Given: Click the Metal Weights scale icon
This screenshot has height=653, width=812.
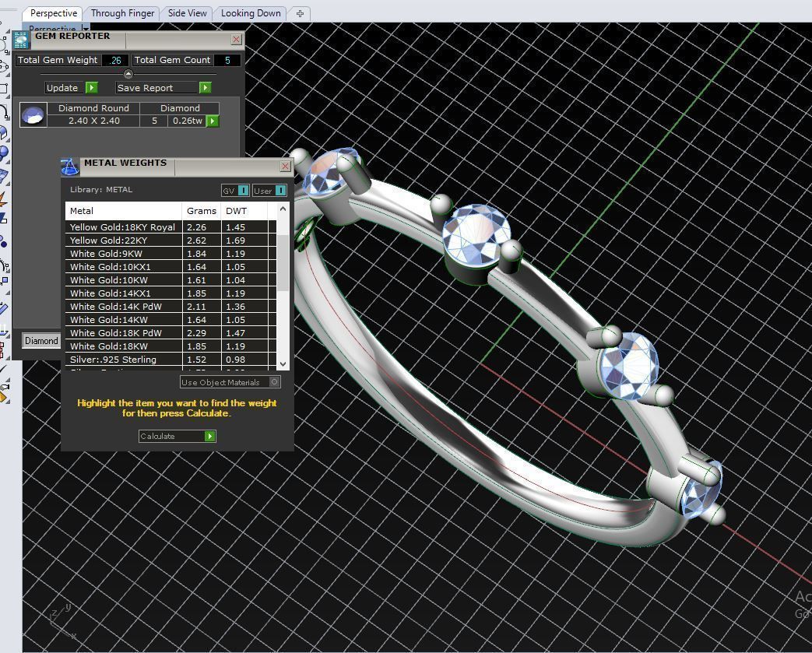Looking at the screenshot, I should [69, 167].
